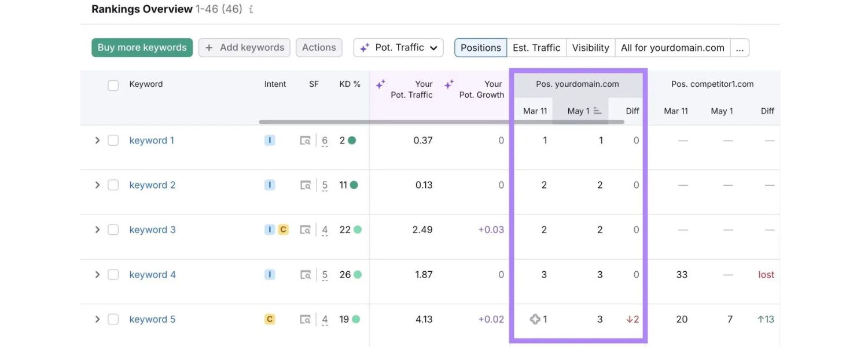The image size is (868, 347).
Task: Click the sparkle icon on Your Pot. Growth
Action: click(x=449, y=84)
